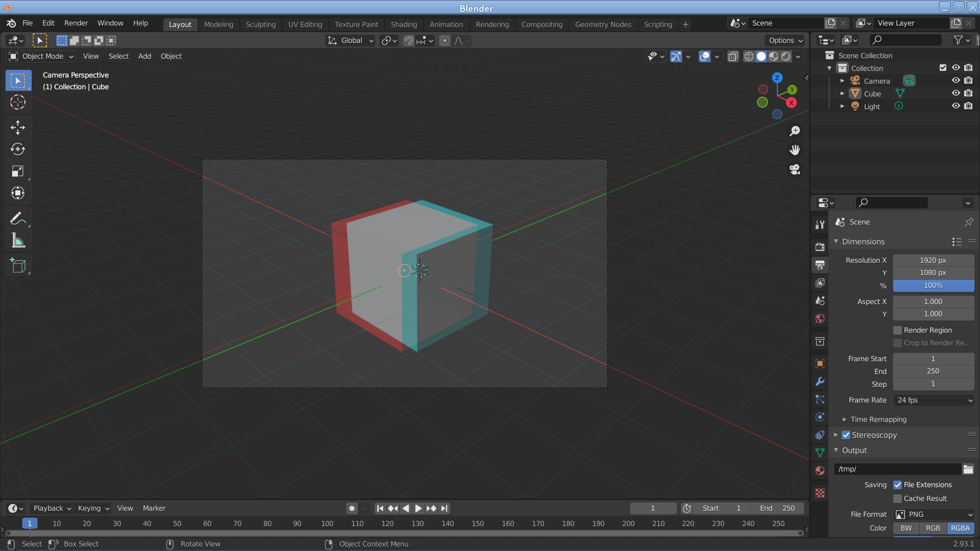Screen dimensions: 980x551
Task: Select BW color mode button
Action: [905, 529]
